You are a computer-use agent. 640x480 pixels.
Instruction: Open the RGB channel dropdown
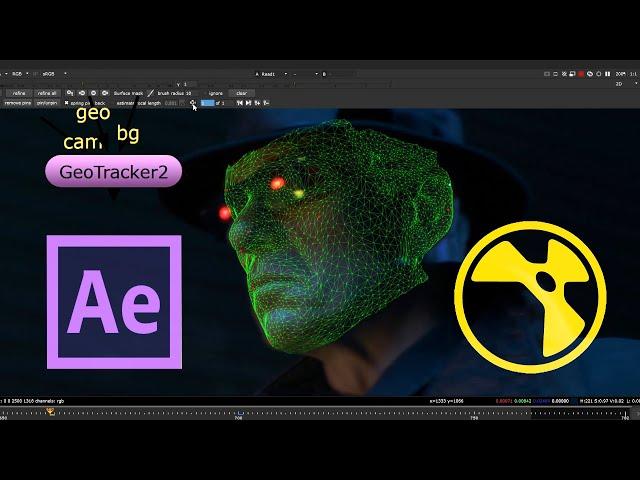pos(20,74)
